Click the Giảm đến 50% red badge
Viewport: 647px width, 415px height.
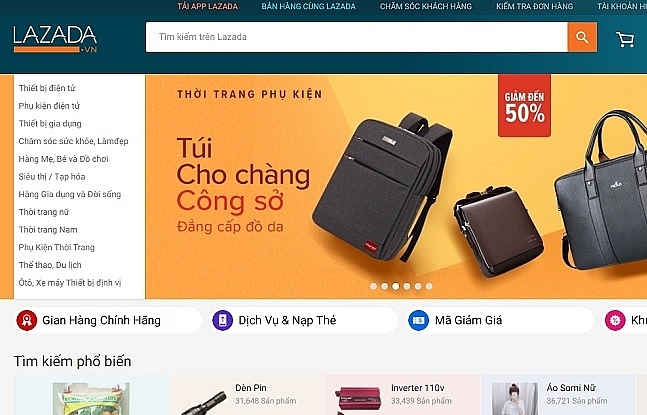pos(524,106)
